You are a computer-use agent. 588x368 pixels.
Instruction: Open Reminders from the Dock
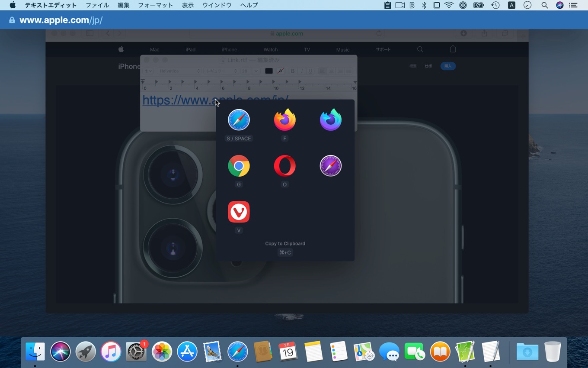[339, 352]
